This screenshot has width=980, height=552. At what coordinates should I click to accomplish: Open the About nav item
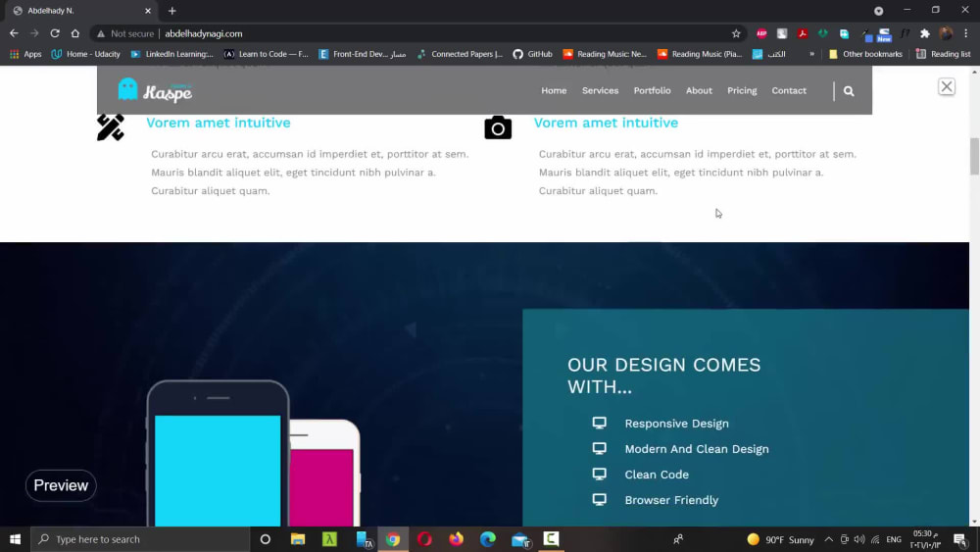click(699, 90)
